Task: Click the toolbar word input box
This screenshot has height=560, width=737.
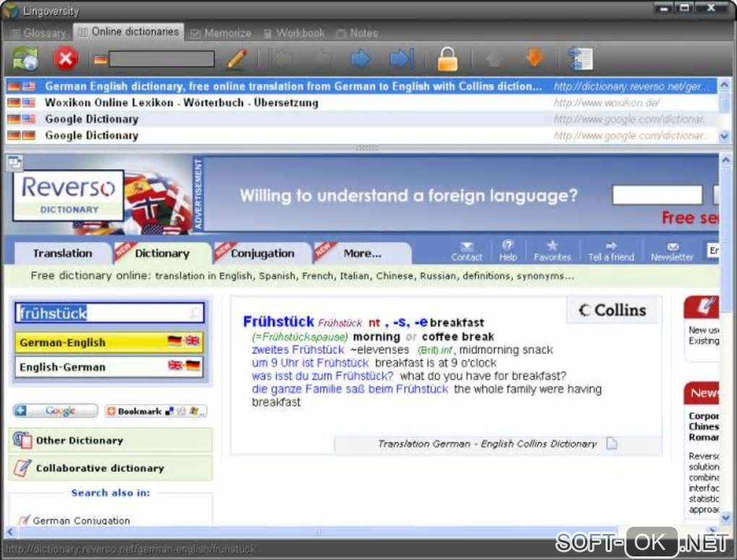Action: point(161,59)
